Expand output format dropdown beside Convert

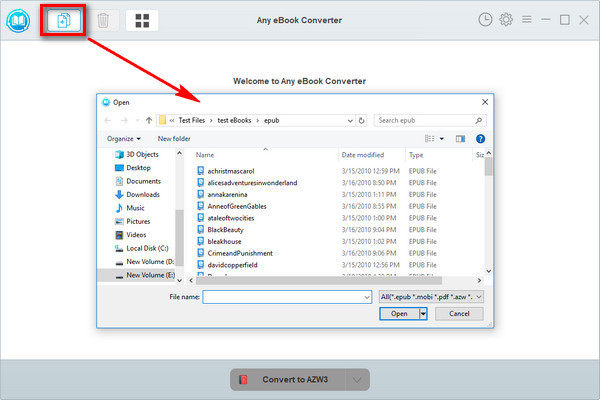357,380
